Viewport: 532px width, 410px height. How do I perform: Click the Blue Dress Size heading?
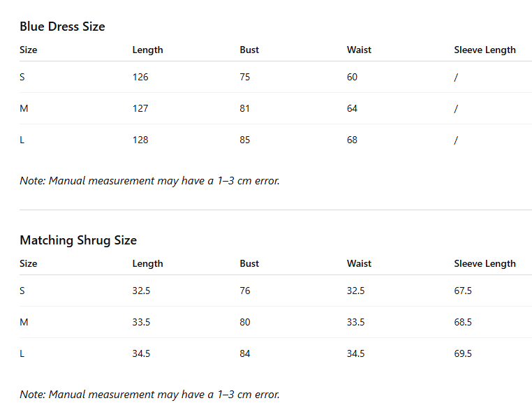62,27
